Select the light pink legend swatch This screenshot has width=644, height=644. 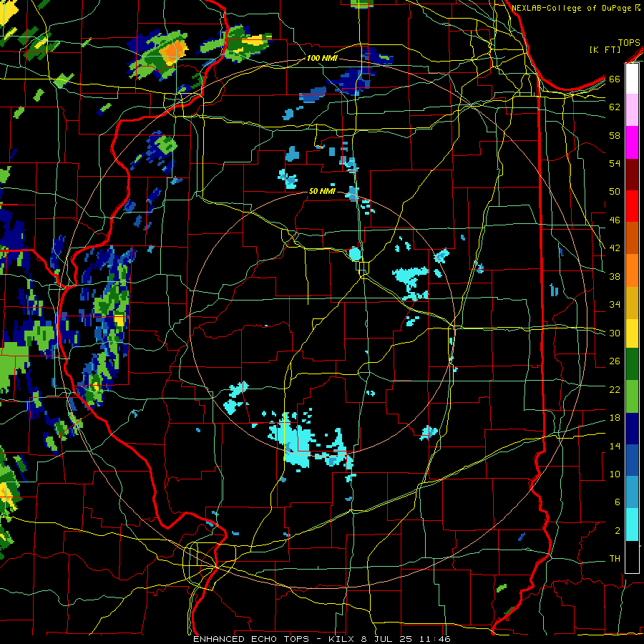point(632,110)
